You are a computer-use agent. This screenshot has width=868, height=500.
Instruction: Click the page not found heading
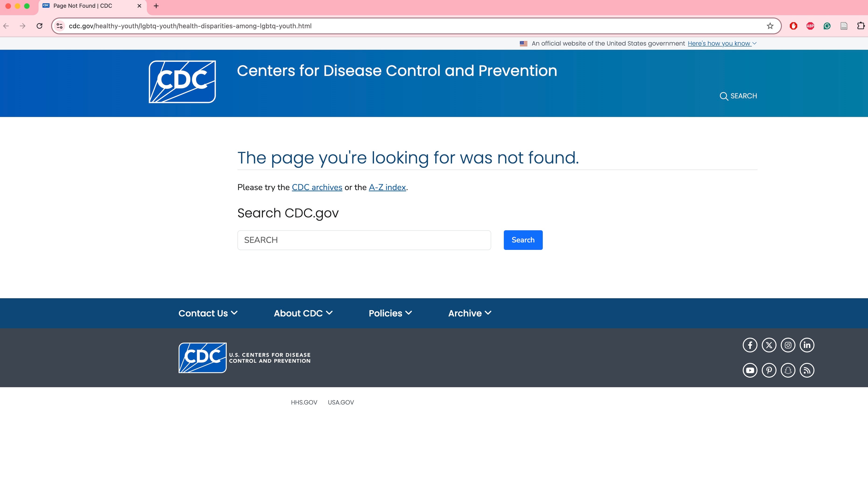[408, 158]
